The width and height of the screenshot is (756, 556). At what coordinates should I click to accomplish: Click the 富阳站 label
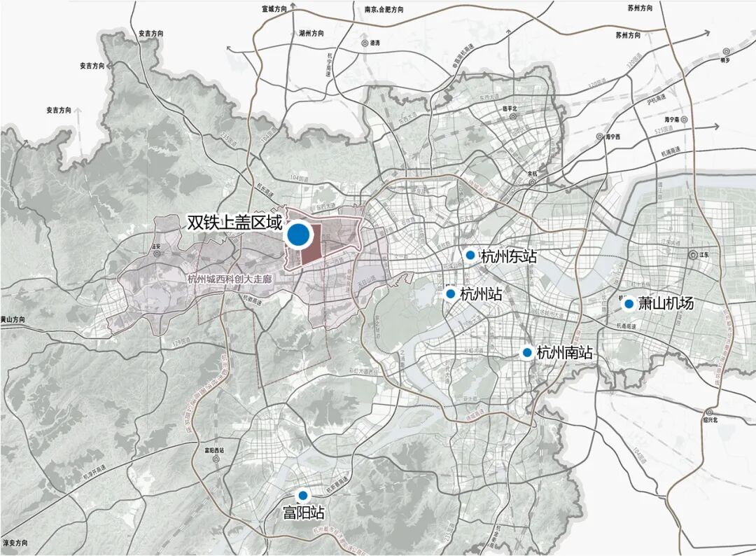click(x=303, y=512)
